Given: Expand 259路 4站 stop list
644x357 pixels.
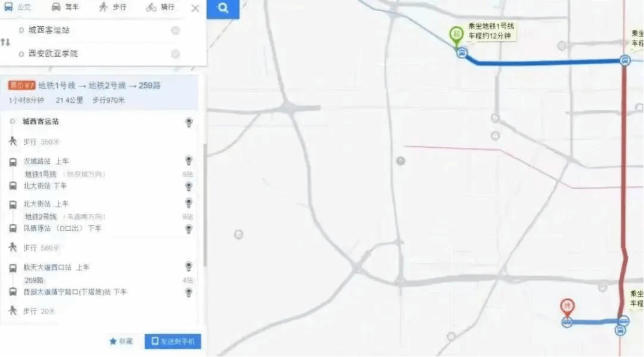Looking at the screenshot, I should pyautogui.click(x=188, y=280).
